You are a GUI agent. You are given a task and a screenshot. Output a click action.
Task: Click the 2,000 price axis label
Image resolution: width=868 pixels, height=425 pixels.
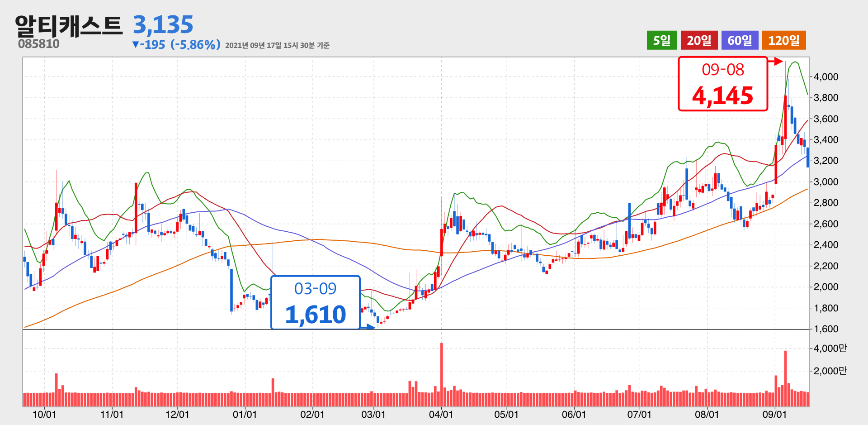pyautogui.click(x=826, y=287)
